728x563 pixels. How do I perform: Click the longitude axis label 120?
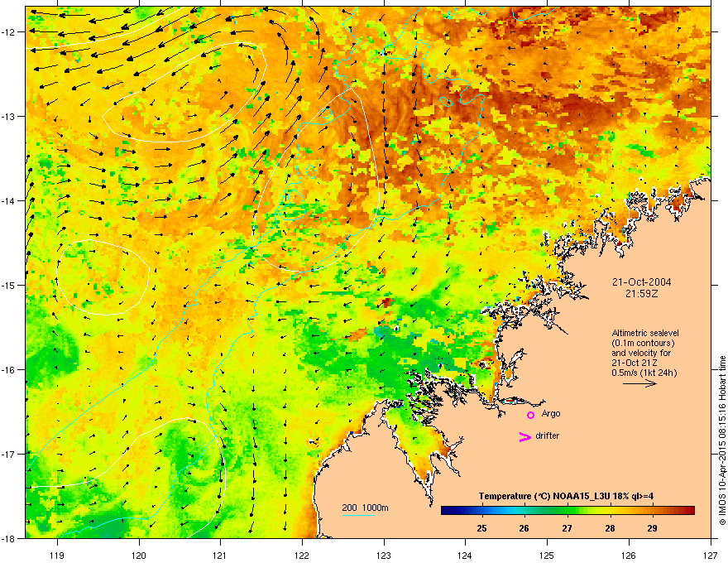point(139,555)
